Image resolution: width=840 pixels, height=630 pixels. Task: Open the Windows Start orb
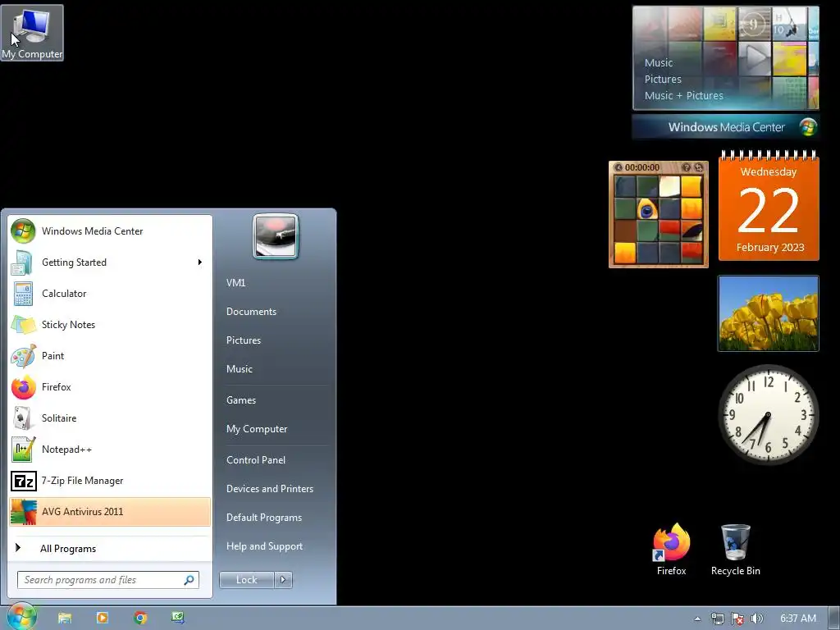point(22,617)
